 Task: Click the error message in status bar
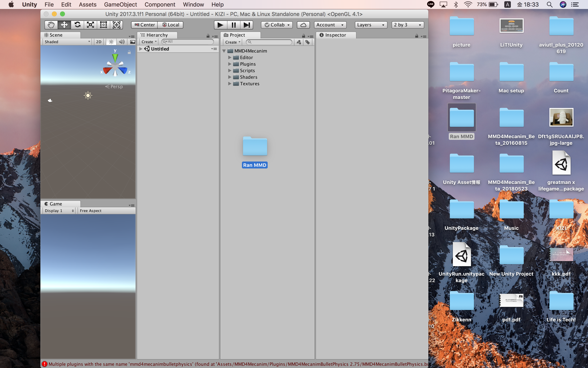[x=234, y=364]
